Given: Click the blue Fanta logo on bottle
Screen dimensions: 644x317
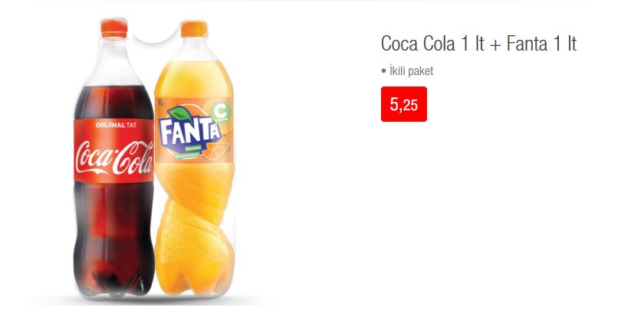Looking at the screenshot, I should point(189,132).
